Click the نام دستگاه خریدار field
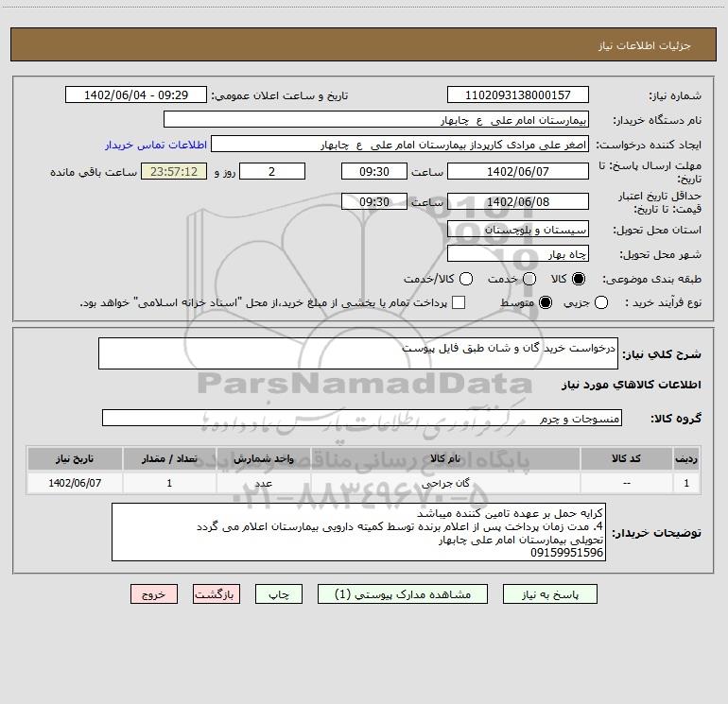The height and width of the screenshot is (704, 728). coord(376,119)
